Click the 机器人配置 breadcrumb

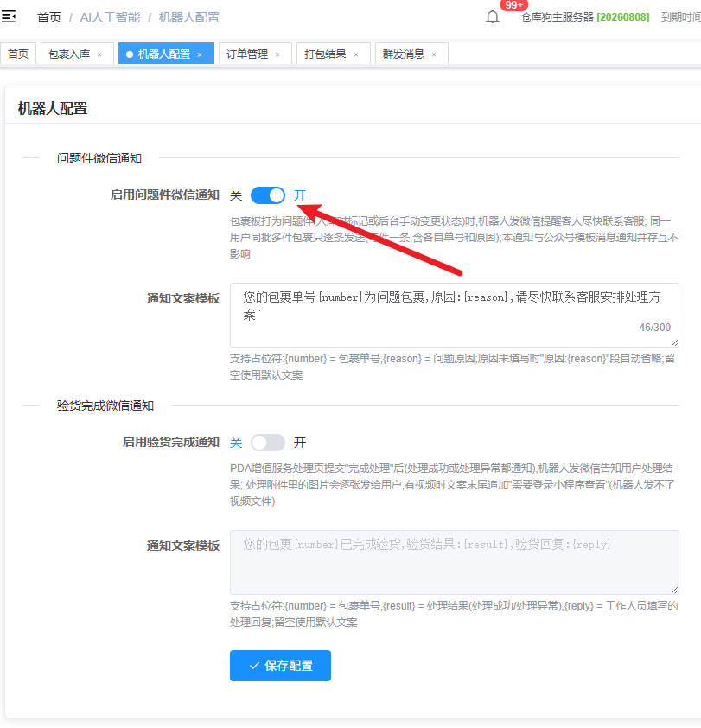[x=189, y=17]
